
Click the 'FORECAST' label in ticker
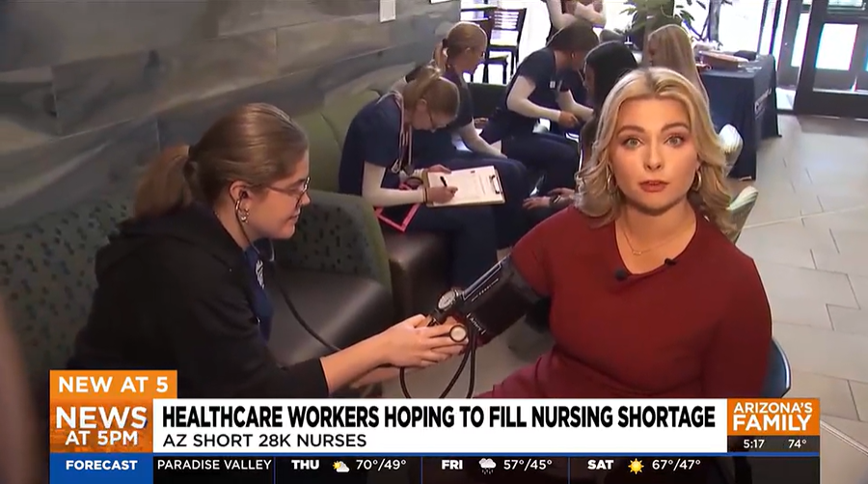[101, 465]
